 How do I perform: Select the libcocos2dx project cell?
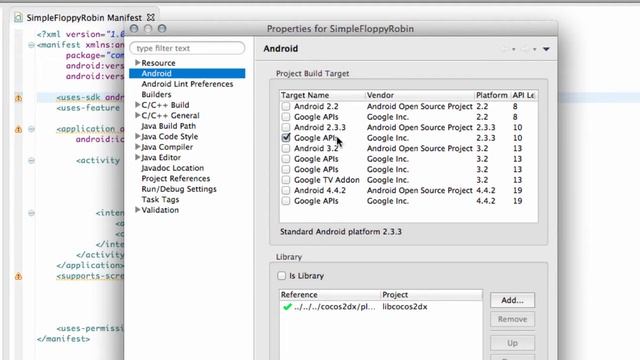[x=405, y=307]
